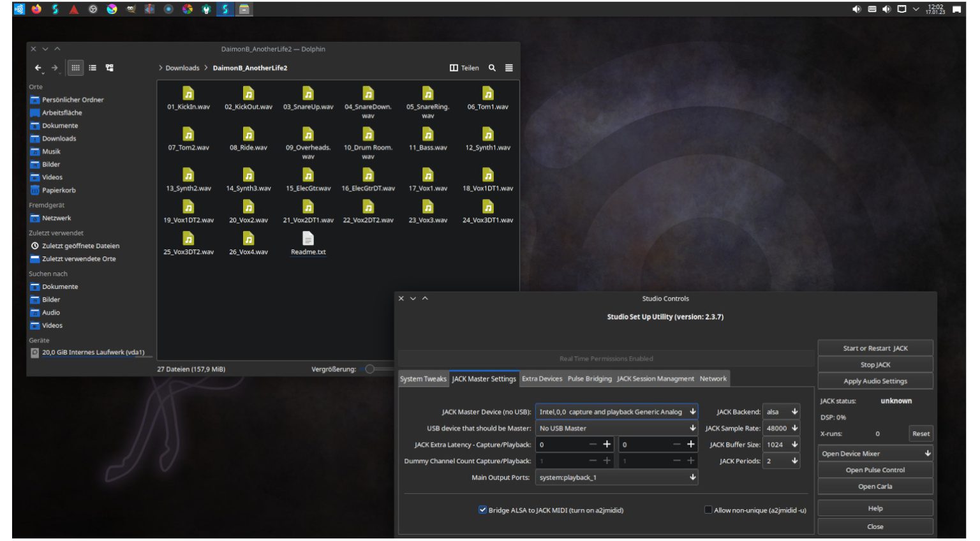The height and width of the screenshot is (541, 980).
Task: Allow non-unique a2jmidid option
Action: pos(708,510)
